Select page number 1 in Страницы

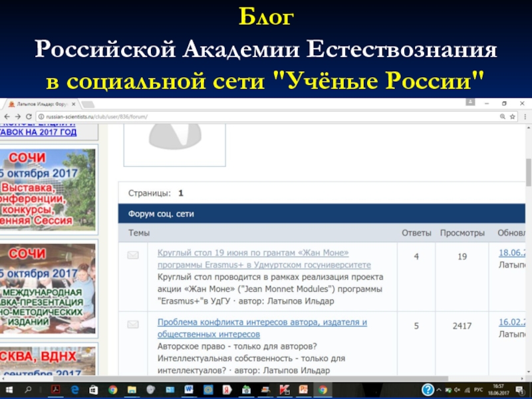click(181, 193)
